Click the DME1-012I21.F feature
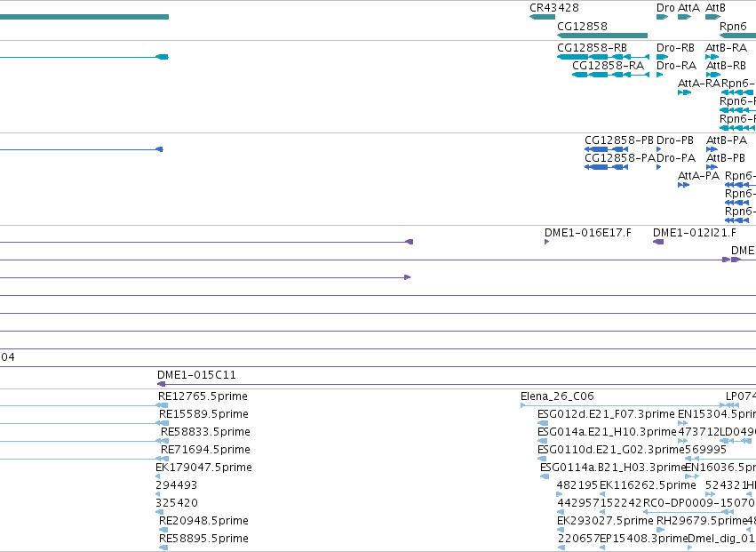The height and width of the screenshot is (552, 756). [658, 242]
